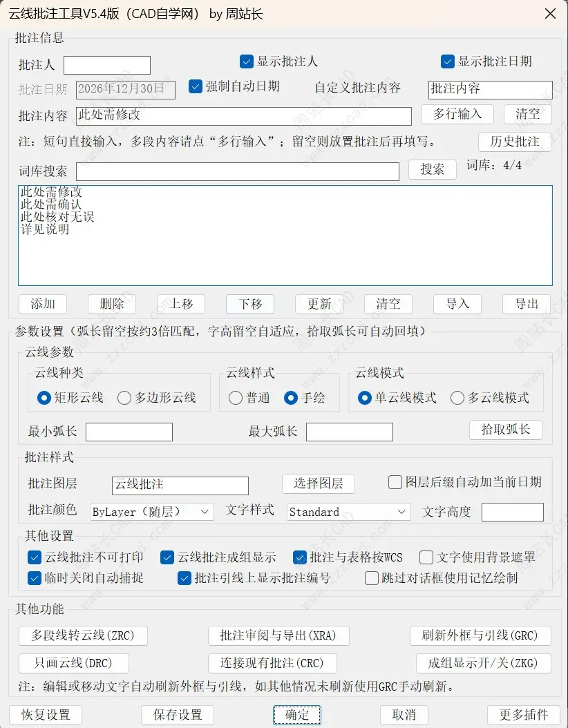Click 刷新外框与引线(GRC) button

480,635
